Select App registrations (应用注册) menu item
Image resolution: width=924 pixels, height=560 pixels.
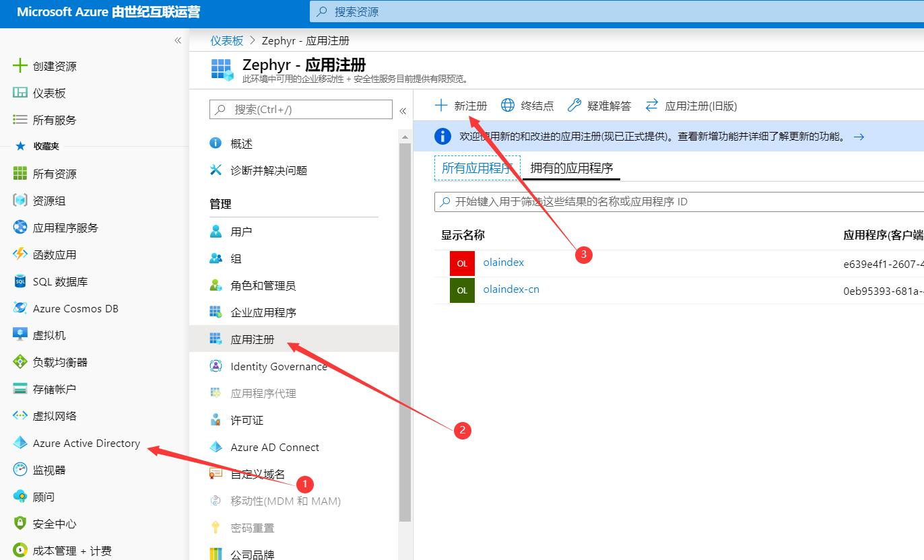tap(294, 339)
